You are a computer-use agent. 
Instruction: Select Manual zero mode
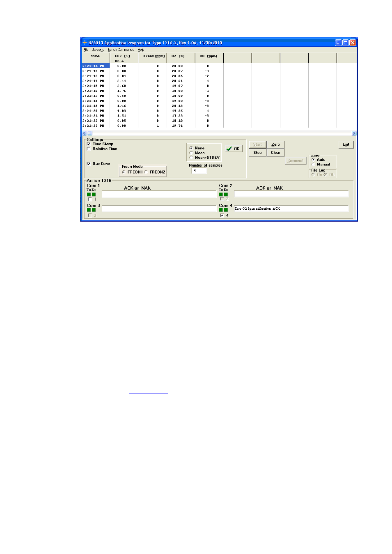[x=313, y=165]
